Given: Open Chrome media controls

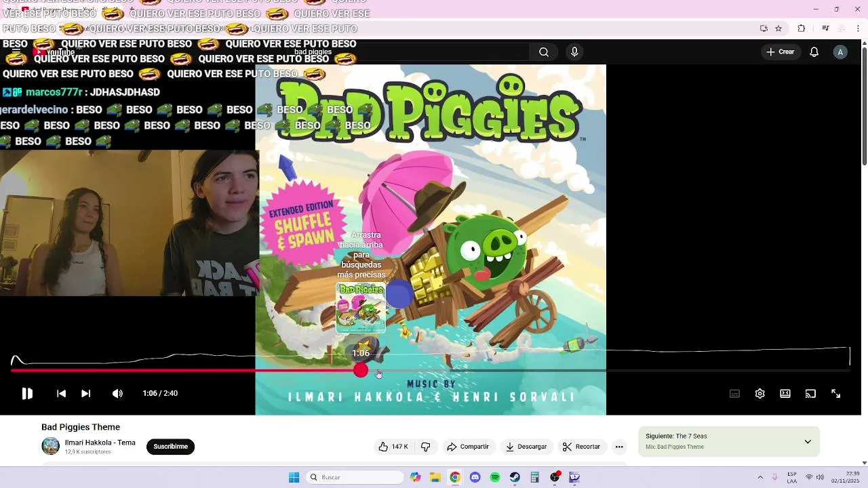Looking at the screenshot, I should [x=825, y=28].
